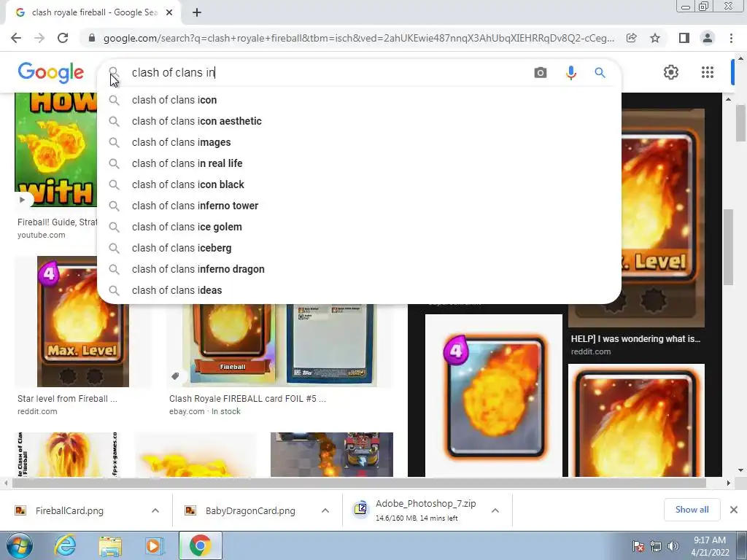The height and width of the screenshot is (560, 747).
Task: Click Show all downloads button
Action: click(x=692, y=510)
